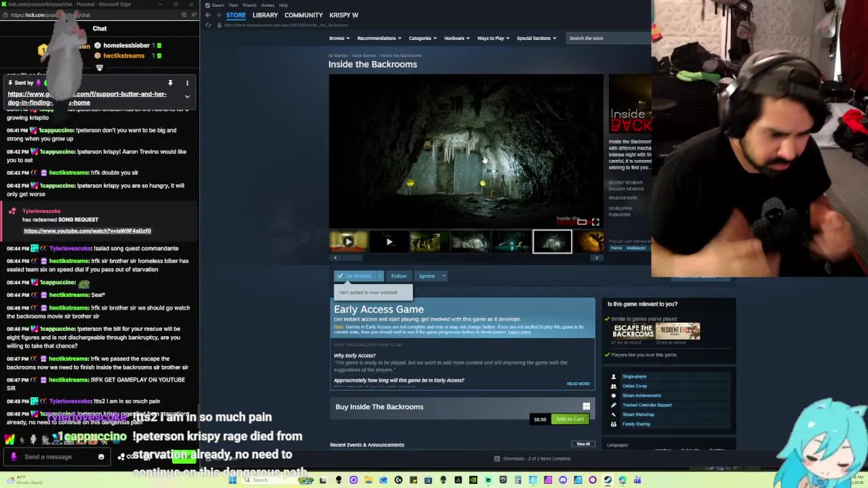Click the green Add to Cart button
Image resolution: width=868 pixels, height=488 pixels.
coord(570,419)
